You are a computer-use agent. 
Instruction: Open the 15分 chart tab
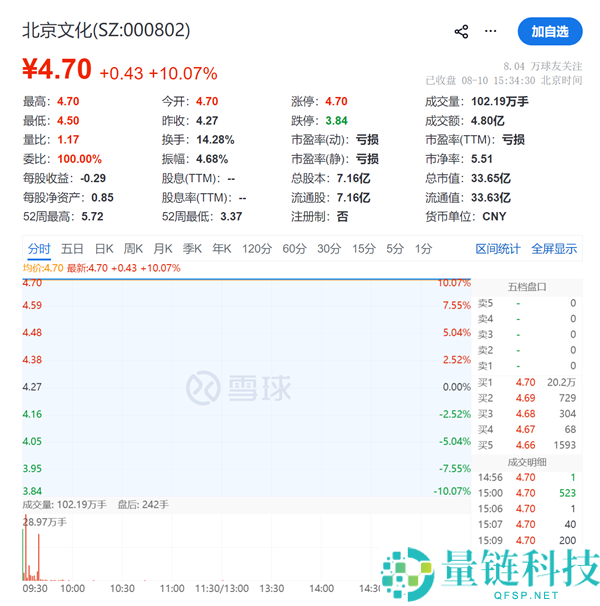click(x=364, y=249)
